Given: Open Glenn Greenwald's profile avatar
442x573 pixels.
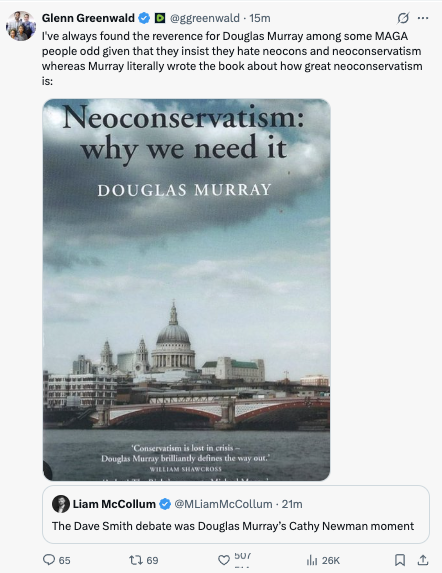Looking at the screenshot, I should coord(21,26).
